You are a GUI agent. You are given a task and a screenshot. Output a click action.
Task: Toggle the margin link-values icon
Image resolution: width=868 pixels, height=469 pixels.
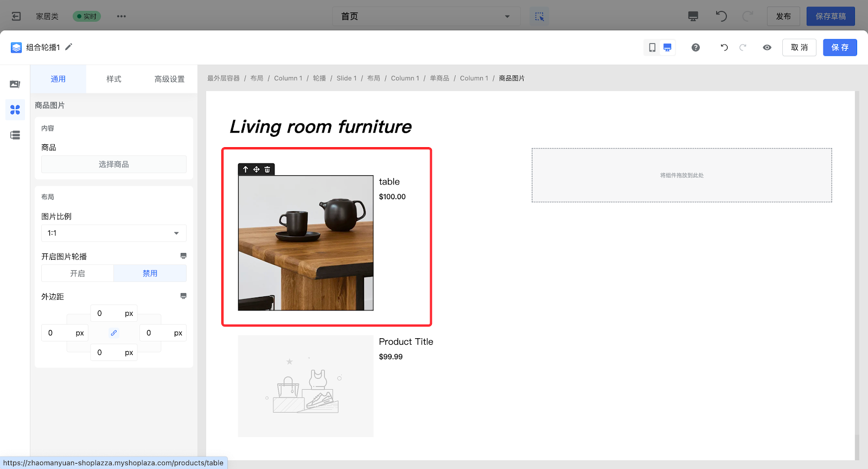114,333
